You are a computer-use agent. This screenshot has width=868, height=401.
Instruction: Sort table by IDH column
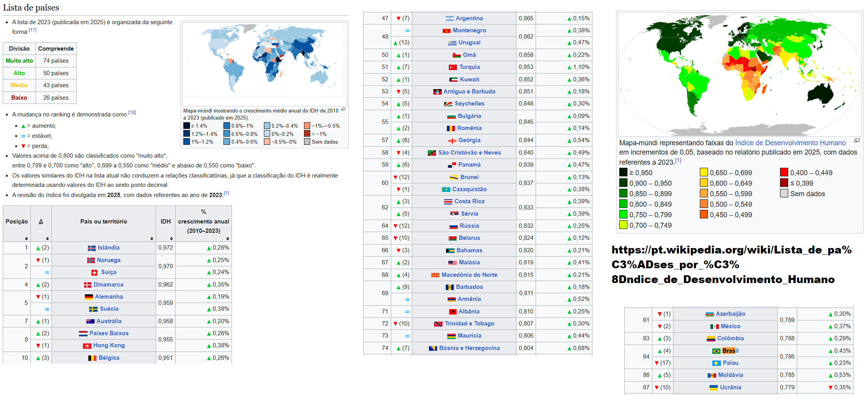tap(171, 239)
